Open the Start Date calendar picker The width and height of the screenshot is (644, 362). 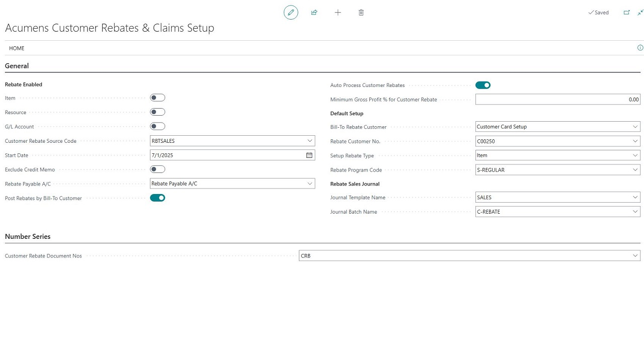[x=309, y=155]
